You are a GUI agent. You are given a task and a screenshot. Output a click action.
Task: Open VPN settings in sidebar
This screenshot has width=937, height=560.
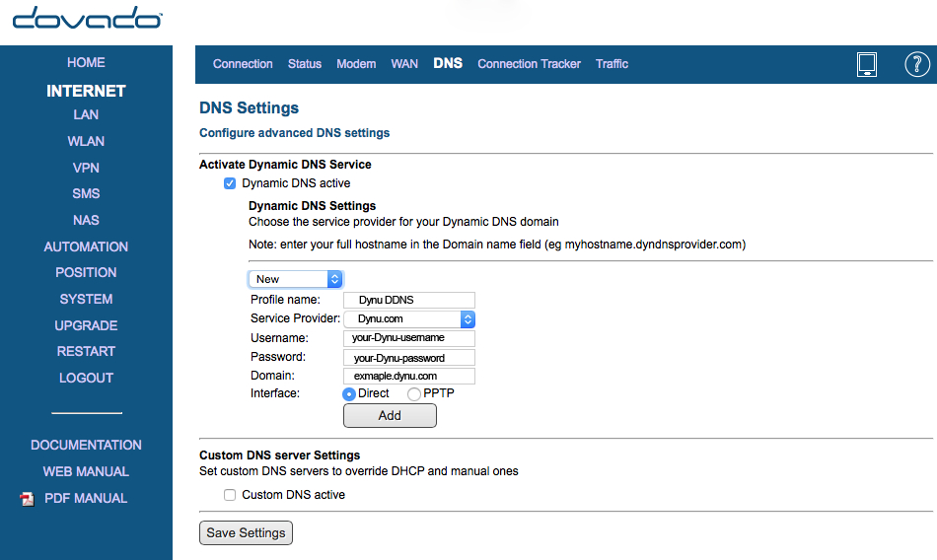pyautogui.click(x=86, y=168)
